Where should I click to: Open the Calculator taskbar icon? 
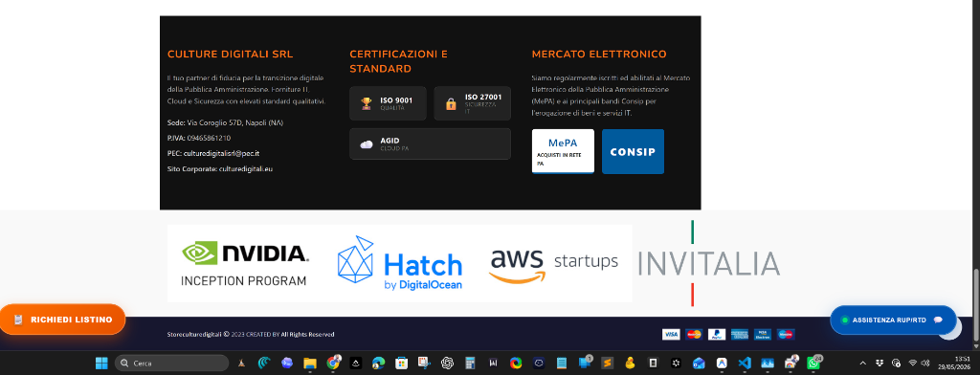[x=470, y=363]
